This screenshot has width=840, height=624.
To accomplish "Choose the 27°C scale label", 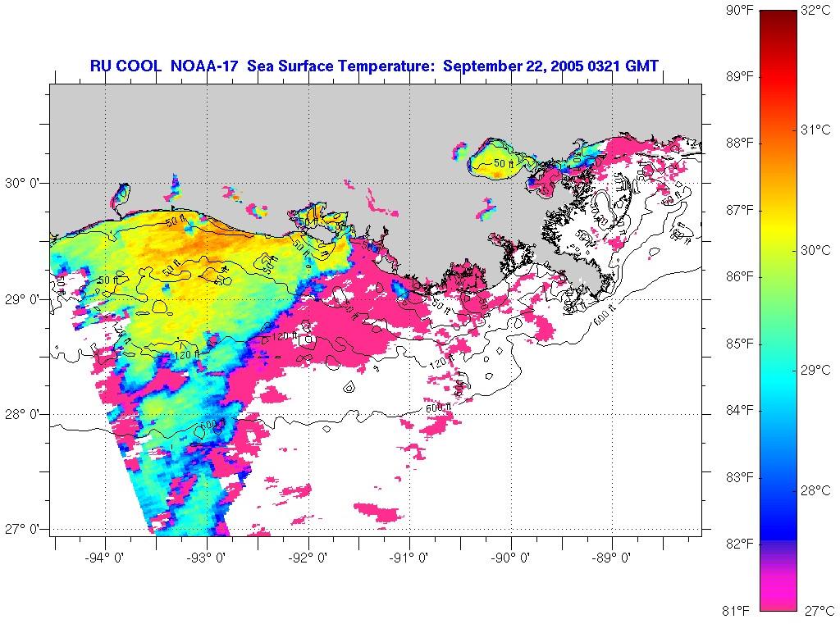I will (x=819, y=611).
